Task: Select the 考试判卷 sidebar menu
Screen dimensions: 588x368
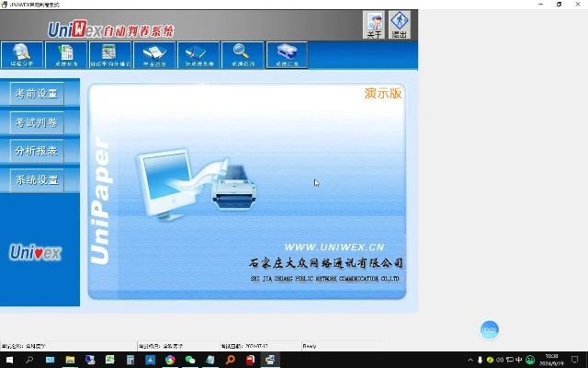Action: pyautogui.click(x=37, y=122)
